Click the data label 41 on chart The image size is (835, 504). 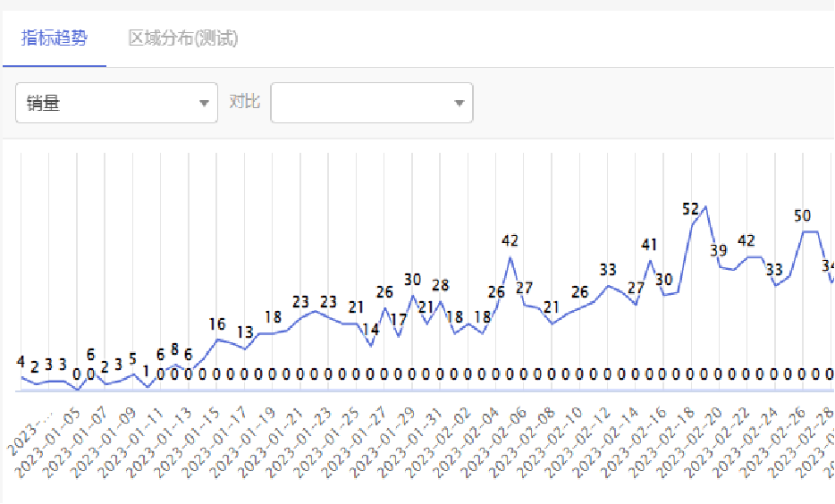(649, 245)
